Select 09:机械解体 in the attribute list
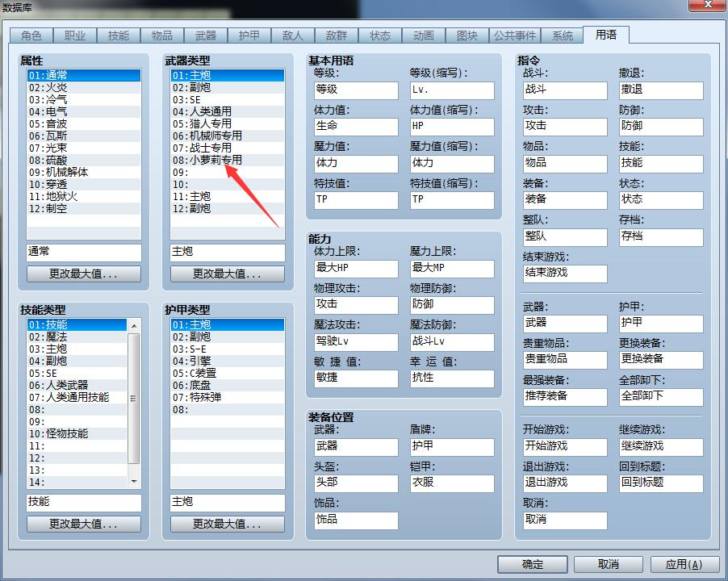 [84, 172]
